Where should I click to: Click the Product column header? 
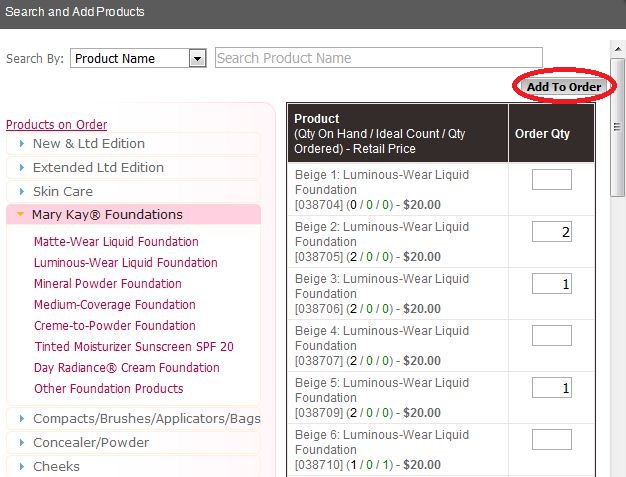[x=398, y=133]
